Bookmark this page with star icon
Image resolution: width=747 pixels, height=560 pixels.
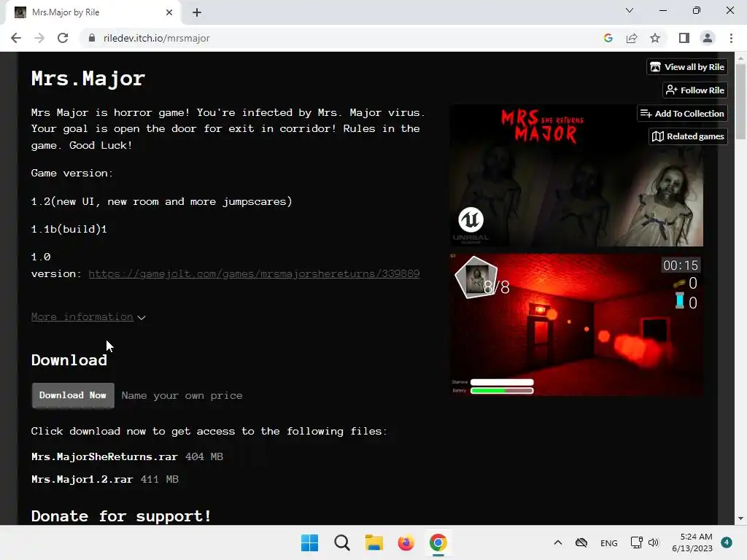(x=655, y=38)
